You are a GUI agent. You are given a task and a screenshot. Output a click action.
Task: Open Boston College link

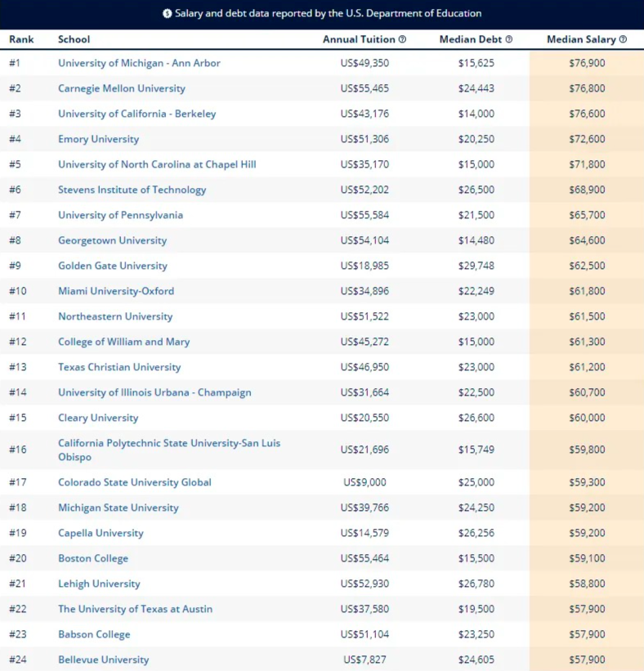93,558
